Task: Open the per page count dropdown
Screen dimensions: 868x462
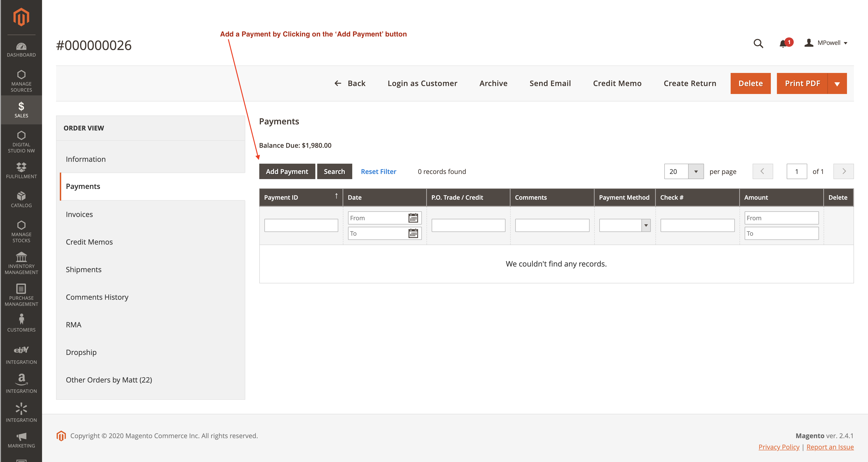Action: pyautogui.click(x=696, y=171)
